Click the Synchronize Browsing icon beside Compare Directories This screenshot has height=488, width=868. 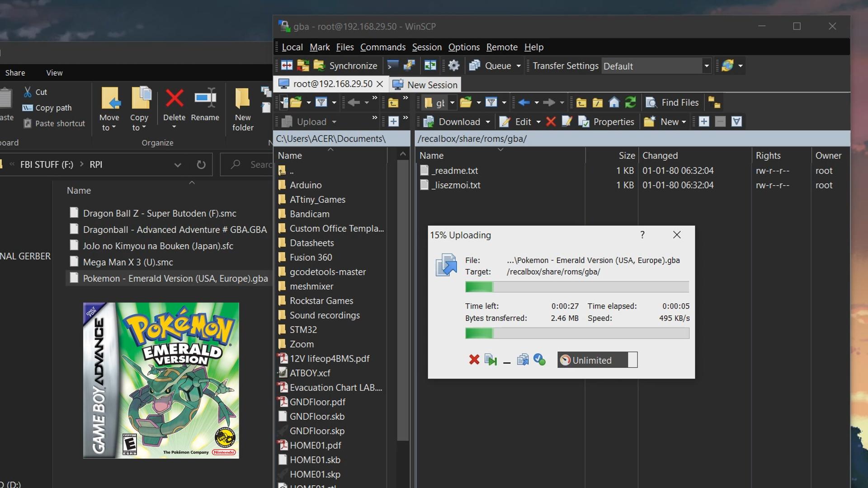303,66
